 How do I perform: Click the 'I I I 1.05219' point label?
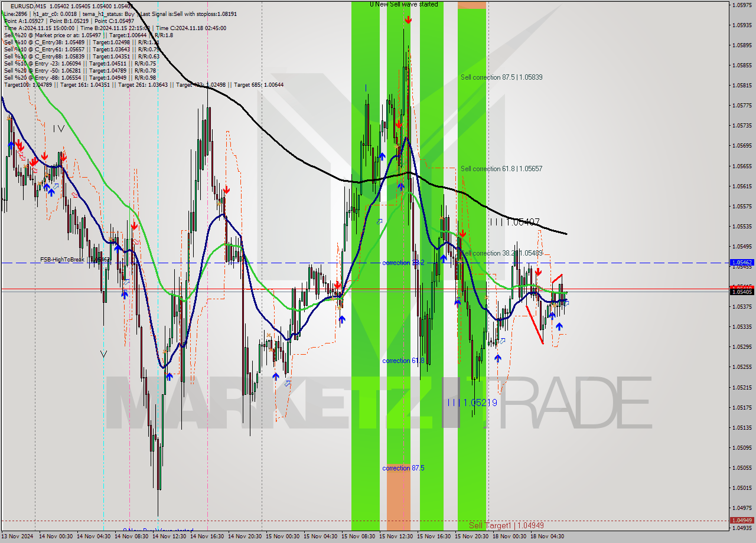point(472,403)
